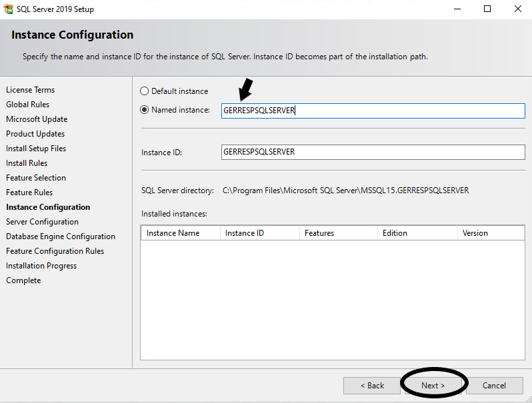532x403 pixels.
Task: Click the Next button
Action: point(433,386)
